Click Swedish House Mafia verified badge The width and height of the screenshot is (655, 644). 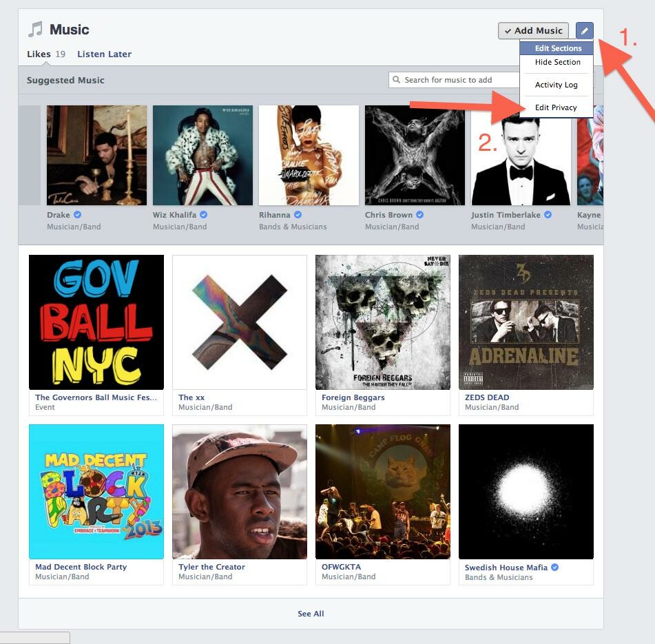[554, 568]
